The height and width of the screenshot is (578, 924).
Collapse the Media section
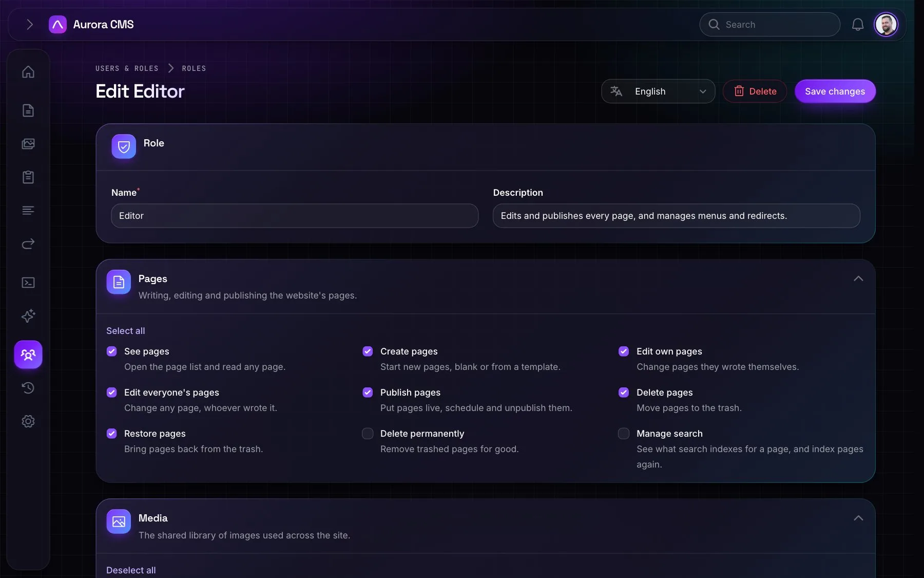tap(858, 518)
